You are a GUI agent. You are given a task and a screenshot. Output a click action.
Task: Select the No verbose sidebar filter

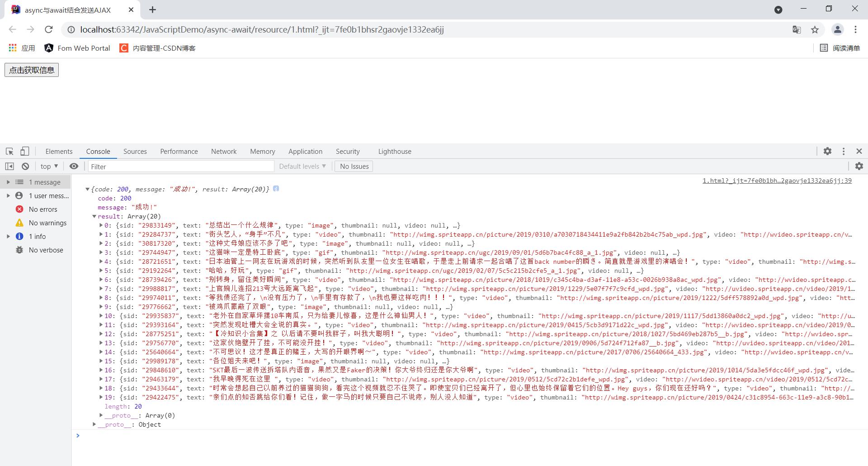tap(36, 250)
